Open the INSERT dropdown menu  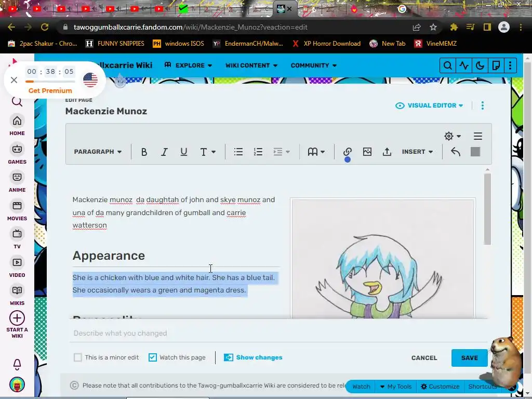(x=417, y=152)
